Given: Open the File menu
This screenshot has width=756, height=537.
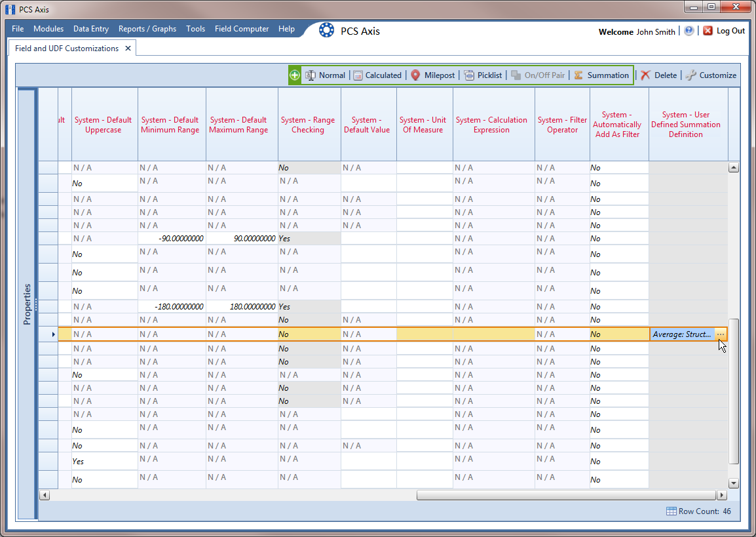Looking at the screenshot, I should pyautogui.click(x=18, y=29).
